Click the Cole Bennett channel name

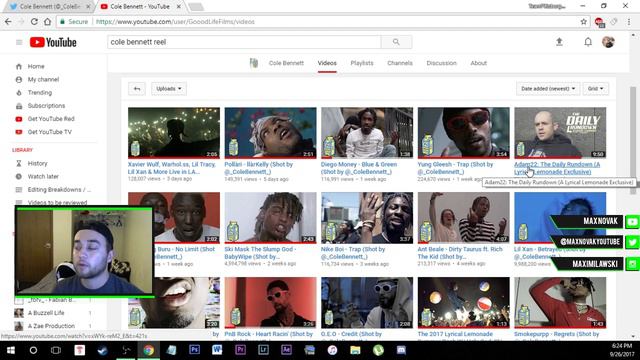286,63
